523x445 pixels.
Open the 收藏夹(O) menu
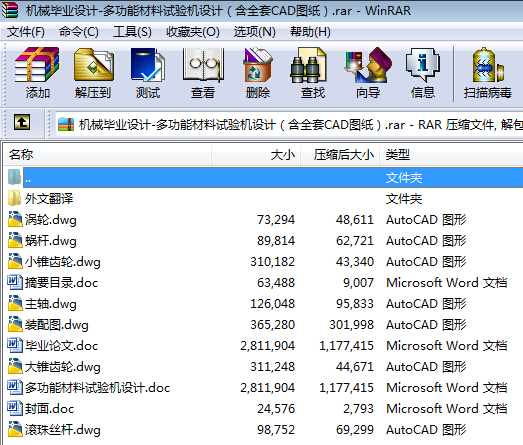[x=193, y=32]
